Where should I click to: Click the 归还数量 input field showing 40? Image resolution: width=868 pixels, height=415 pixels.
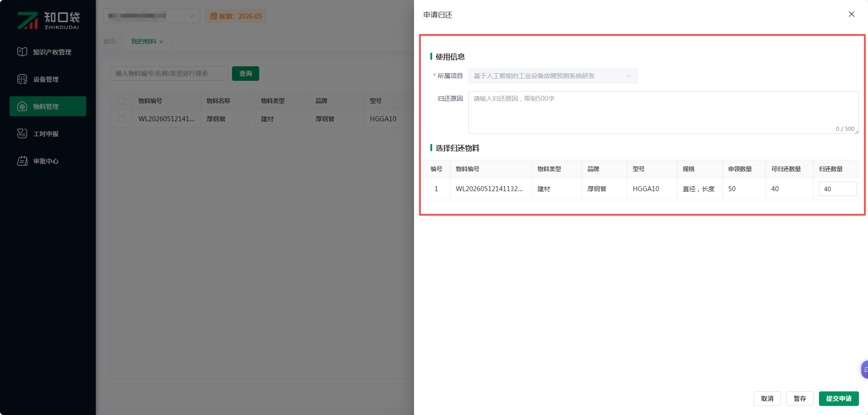click(x=838, y=189)
